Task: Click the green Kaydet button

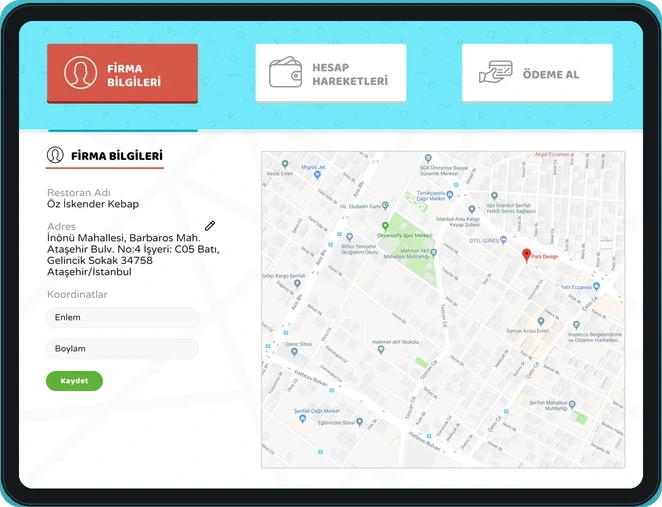Action: click(x=74, y=381)
